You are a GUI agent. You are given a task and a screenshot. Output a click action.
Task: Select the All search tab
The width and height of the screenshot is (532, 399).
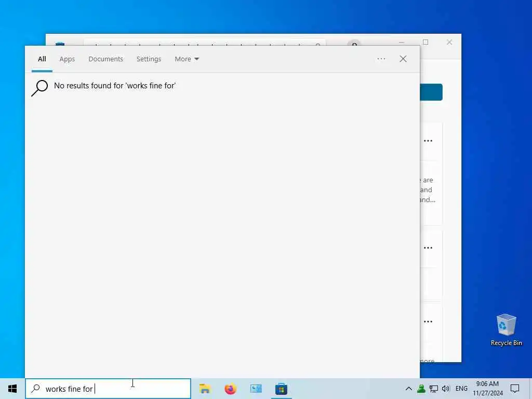pos(42,59)
